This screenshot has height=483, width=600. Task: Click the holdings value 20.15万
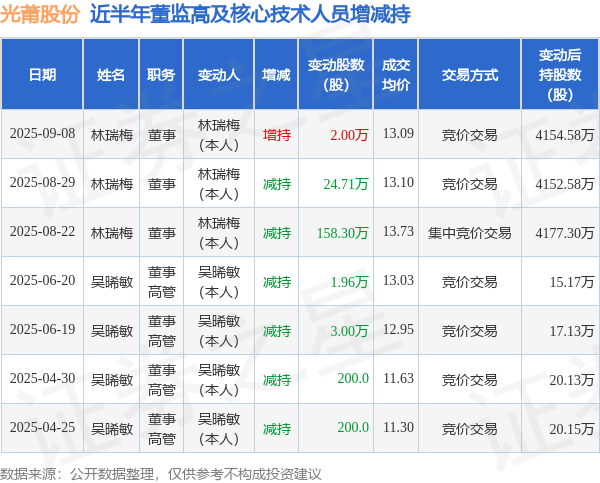pos(572,429)
